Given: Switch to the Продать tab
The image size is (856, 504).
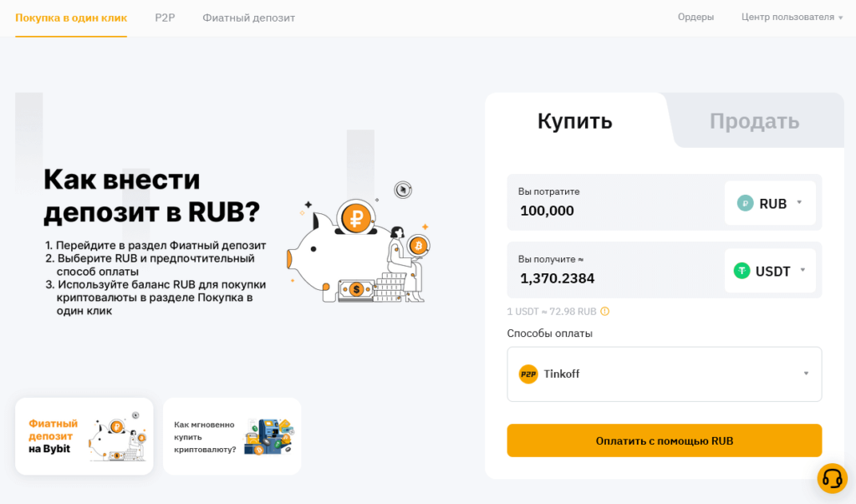Looking at the screenshot, I should tap(753, 120).
